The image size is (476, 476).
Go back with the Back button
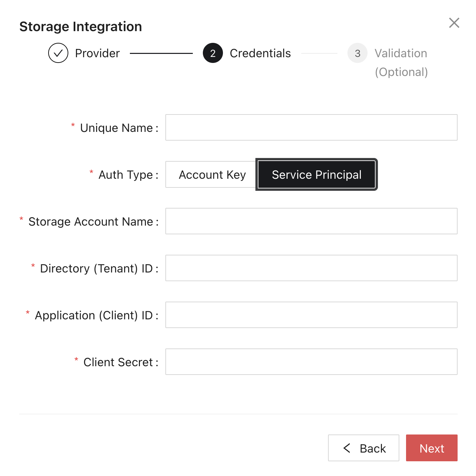[x=364, y=448]
